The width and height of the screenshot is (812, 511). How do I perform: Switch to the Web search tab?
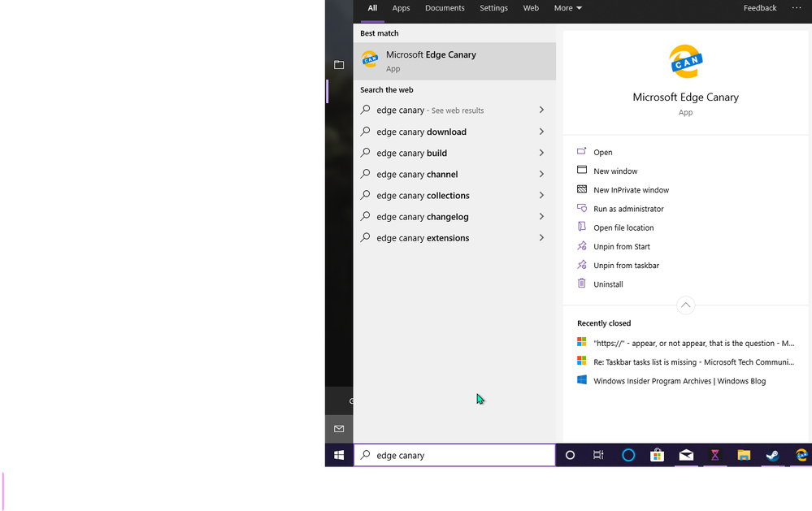(x=531, y=8)
